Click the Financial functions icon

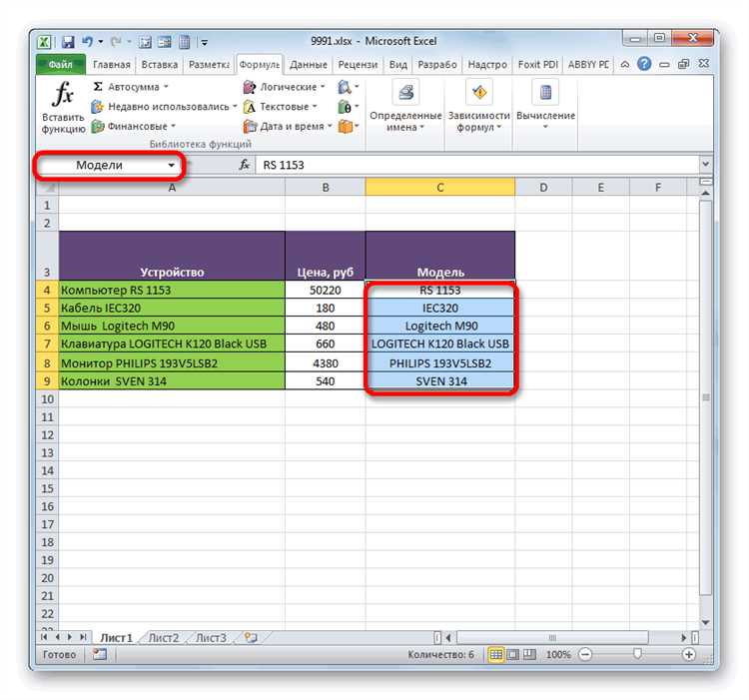(98, 126)
